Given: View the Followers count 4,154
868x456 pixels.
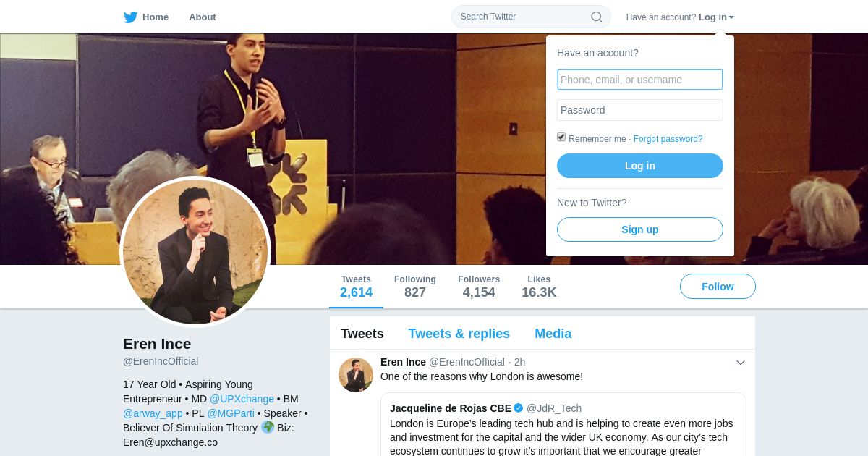Looking at the screenshot, I should (479, 287).
